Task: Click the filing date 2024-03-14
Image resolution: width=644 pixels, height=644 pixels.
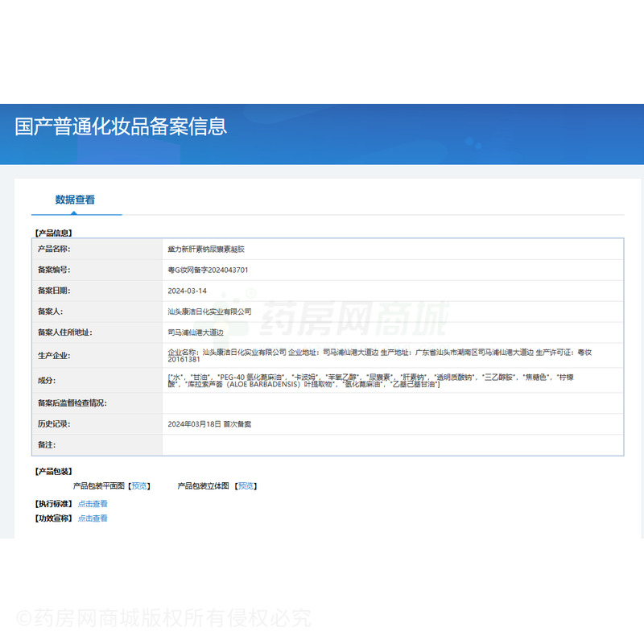Action: tap(187, 291)
